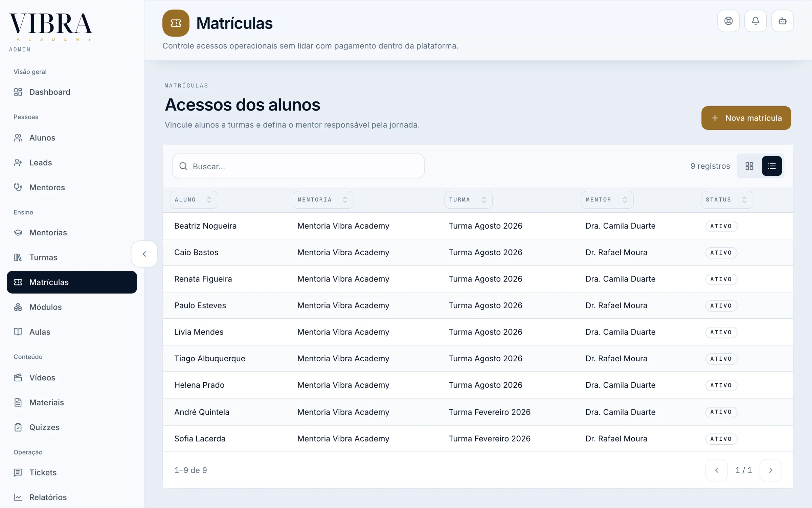
Task: Click the Aulas open book icon
Action: pyautogui.click(x=18, y=332)
